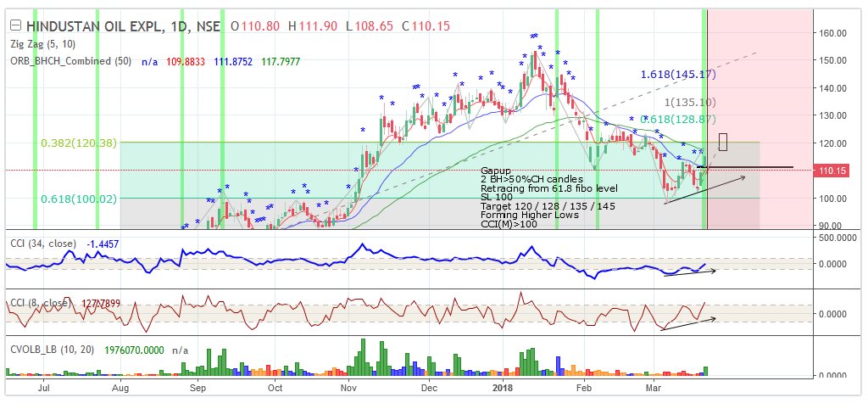Select the 'Gapup' annotation line
Viewport: 868px width, 409px height.
(496, 171)
